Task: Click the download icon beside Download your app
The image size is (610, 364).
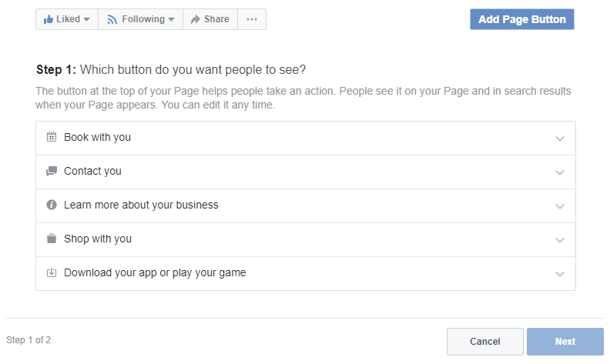Action: point(52,272)
